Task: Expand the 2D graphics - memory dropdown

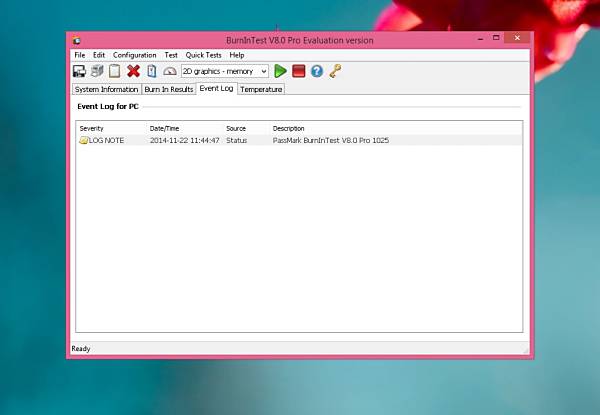Action: point(225,72)
